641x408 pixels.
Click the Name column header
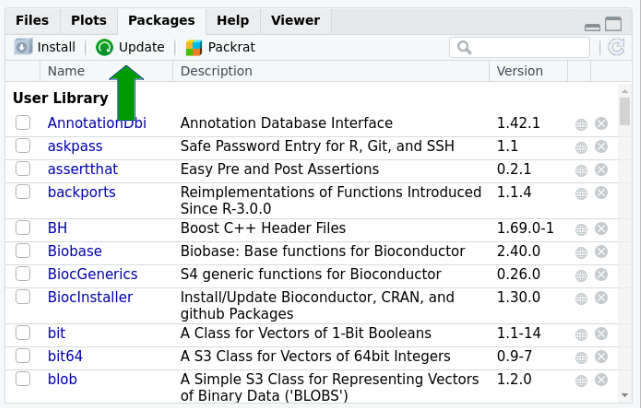point(106,71)
